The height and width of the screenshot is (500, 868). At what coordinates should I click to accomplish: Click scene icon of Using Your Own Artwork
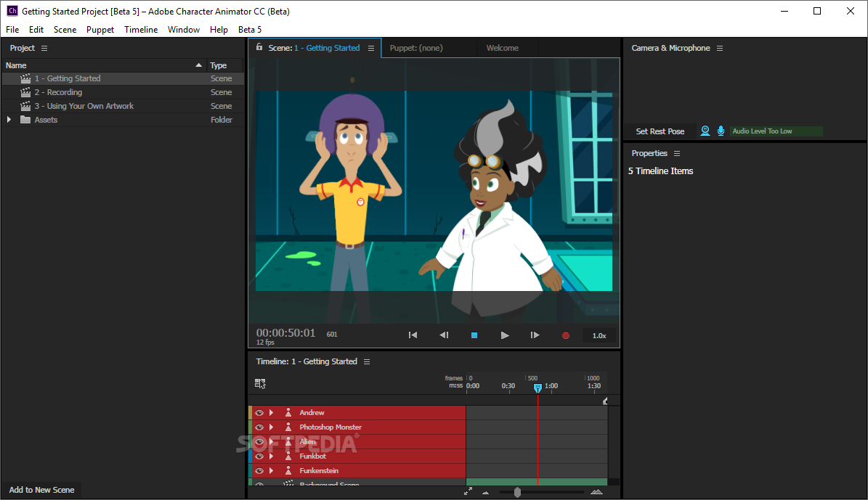25,106
